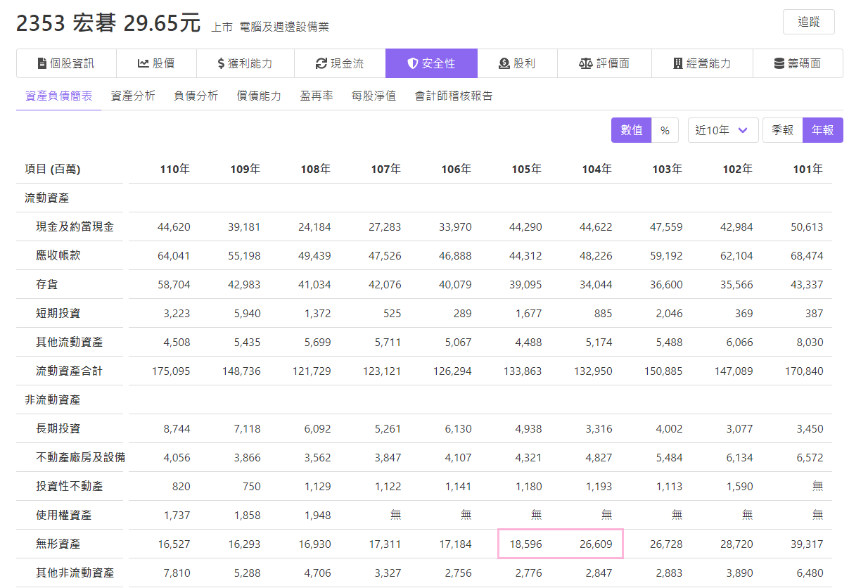868x588 pixels.
Task: Click the 應收帳款 row label
Action: [x=58, y=255]
